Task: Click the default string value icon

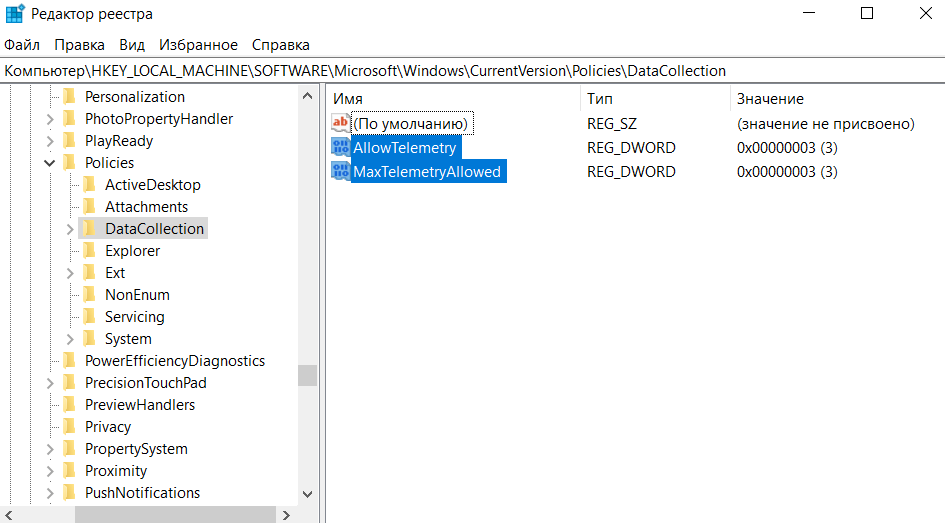Action: click(x=340, y=124)
